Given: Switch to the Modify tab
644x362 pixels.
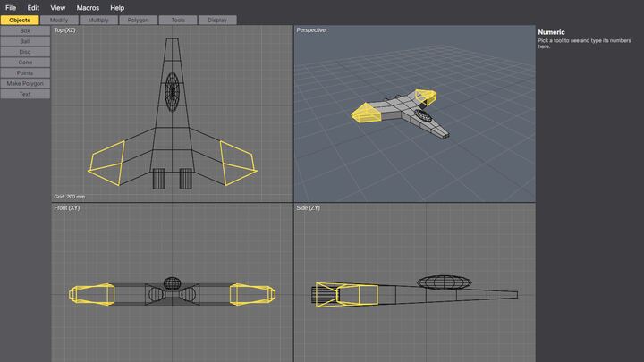Looking at the screenshot, I should point(59,20).
